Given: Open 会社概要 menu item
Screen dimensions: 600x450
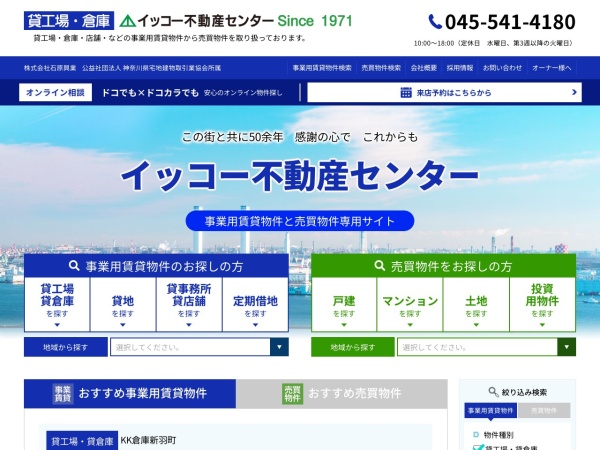Looking at the screenshot, I should 424,68.
